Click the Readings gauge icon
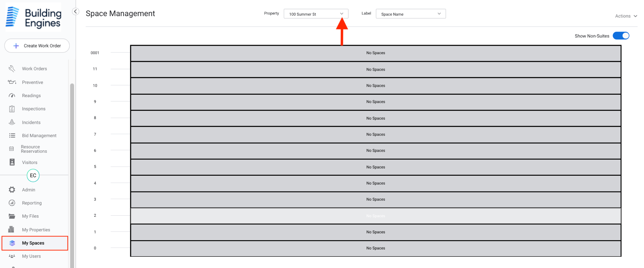This screenshot has width=644, height=268. click(12, 96)
